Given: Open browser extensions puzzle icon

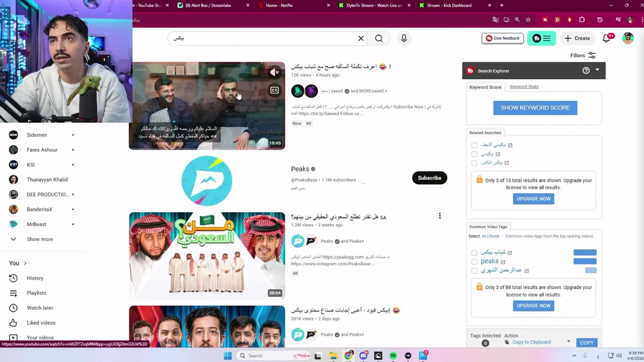Looking at the screenshot, I should click(582, 20).
